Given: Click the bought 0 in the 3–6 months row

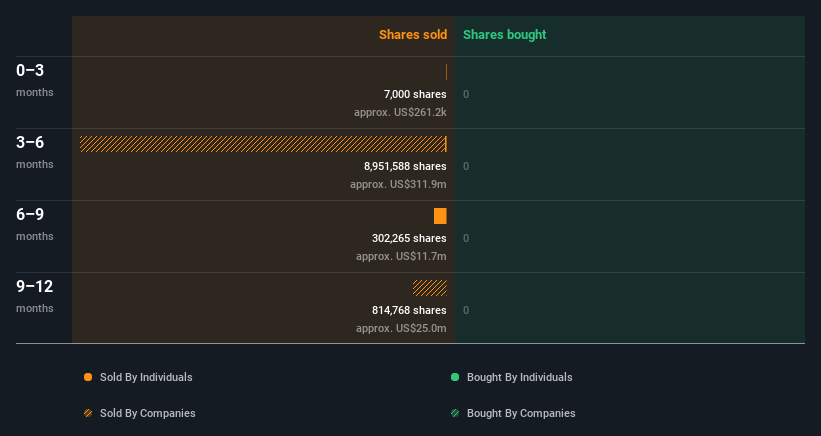Looking at the screenshot, I should click(466, 166).
